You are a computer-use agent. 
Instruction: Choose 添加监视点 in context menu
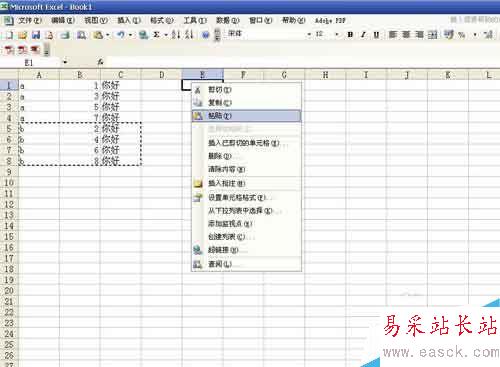246,224
